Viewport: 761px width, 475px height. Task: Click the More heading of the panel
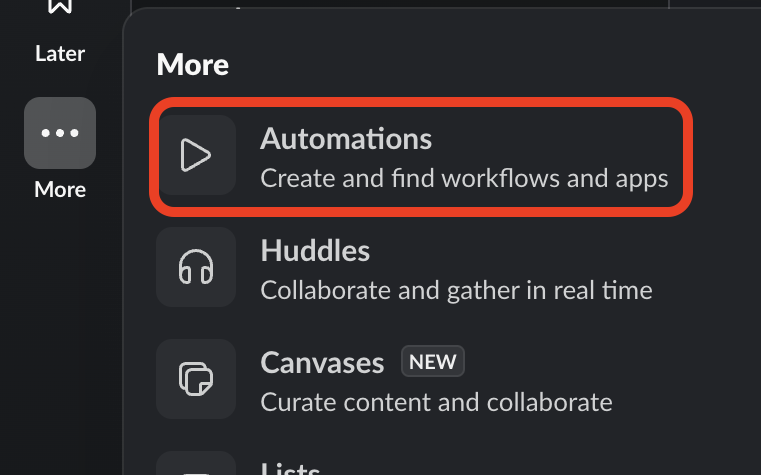(193, 66)
